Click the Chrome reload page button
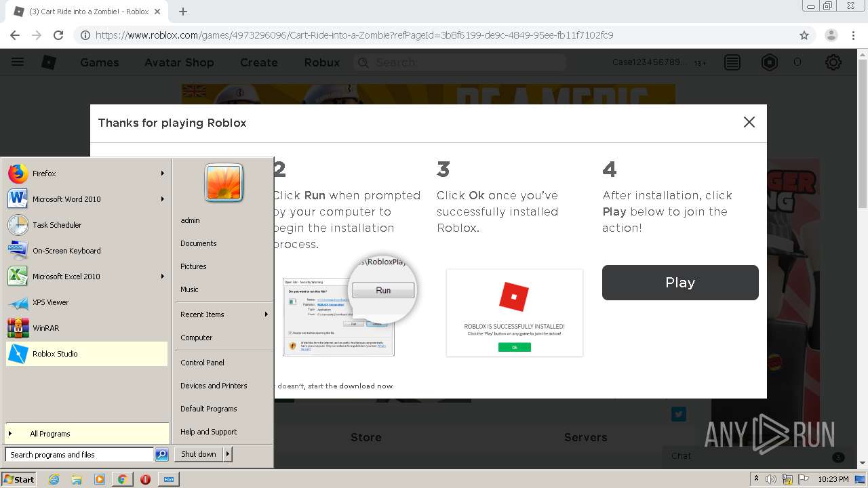868x488 pixels. (58, 35)
